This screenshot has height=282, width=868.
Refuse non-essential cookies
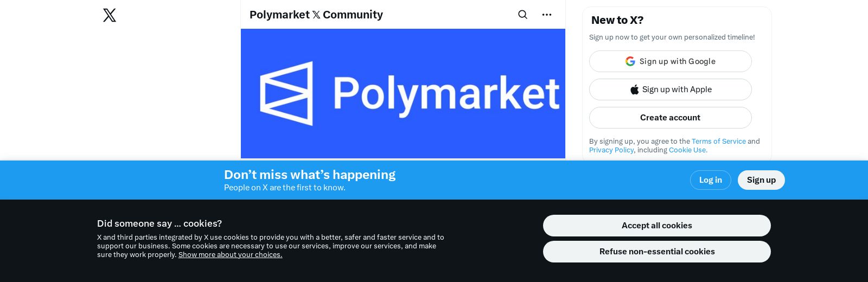pyautogui.click(x=656, y=252)
